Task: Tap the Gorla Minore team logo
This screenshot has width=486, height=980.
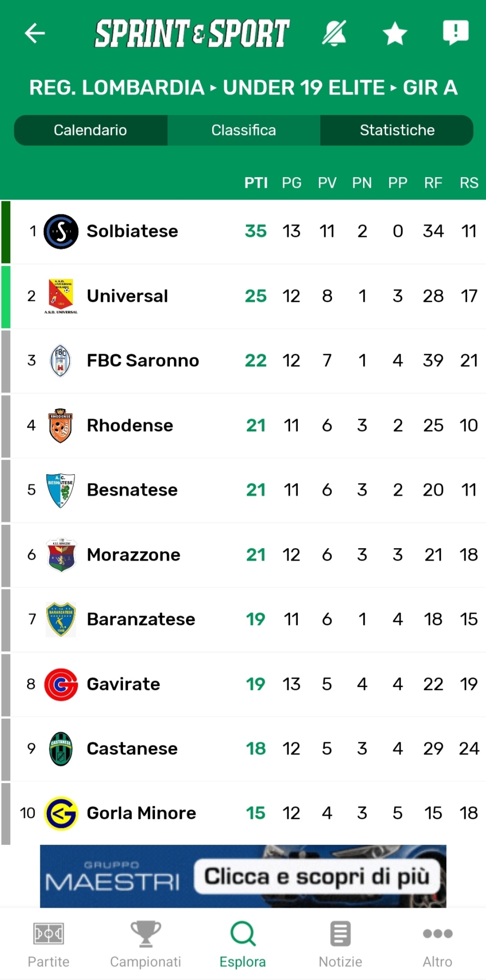Action: pyautogui.click(x=61, y=813)
